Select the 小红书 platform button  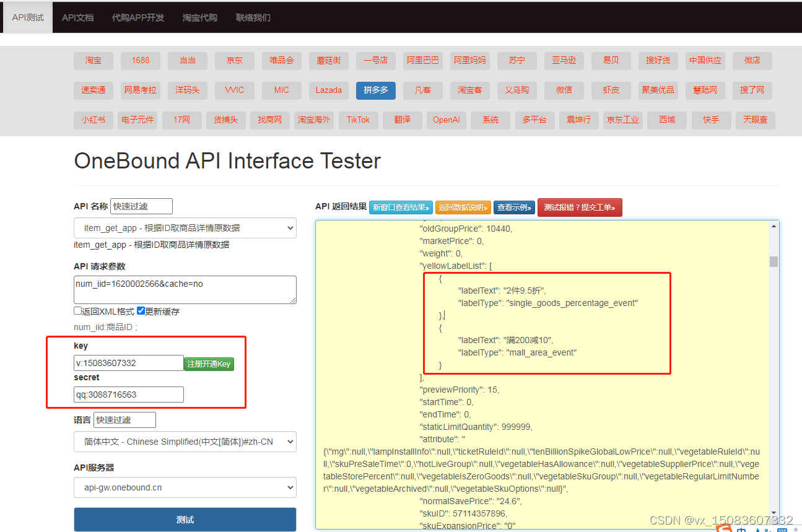point(94,120)
